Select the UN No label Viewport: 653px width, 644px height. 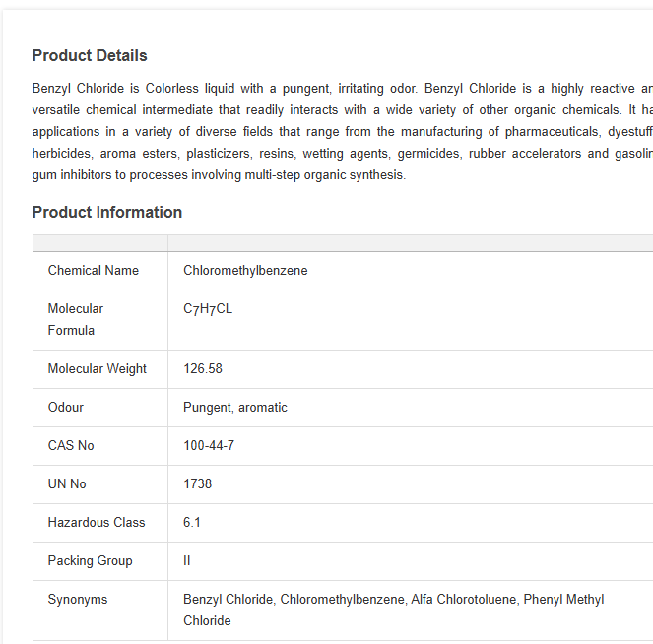[67, 484]
